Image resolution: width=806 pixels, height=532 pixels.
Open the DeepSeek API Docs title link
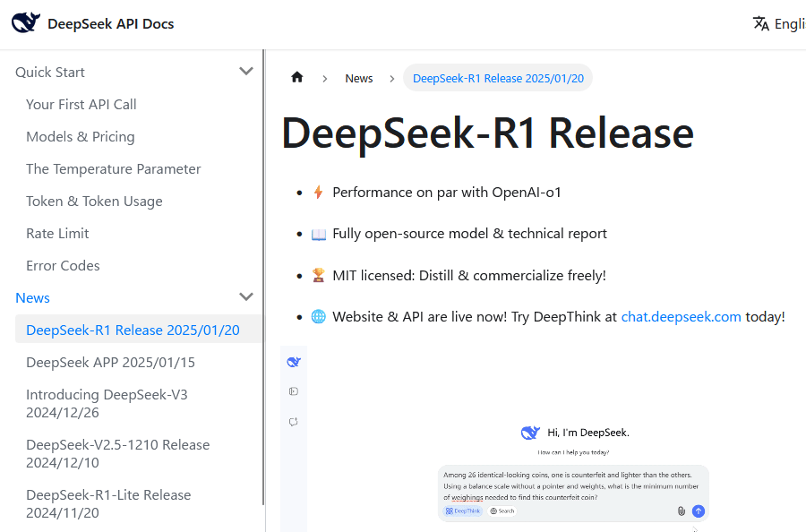pos(110,23)
